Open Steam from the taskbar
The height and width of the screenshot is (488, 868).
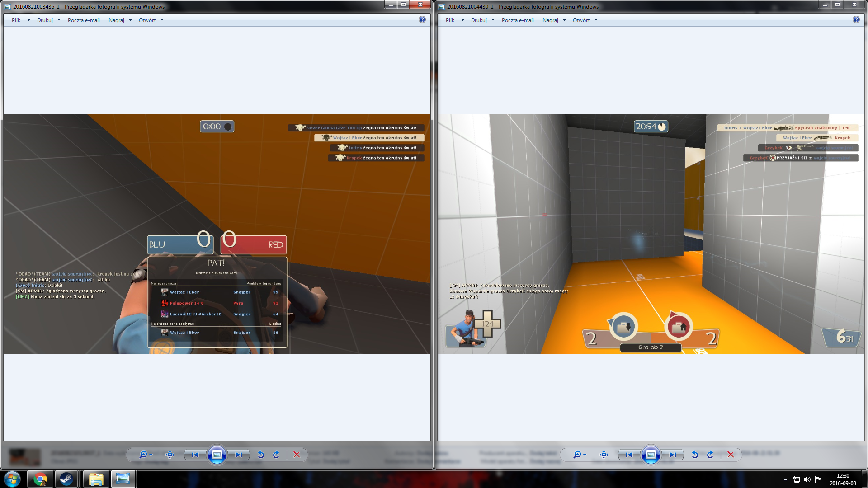[x=66, y=479]
